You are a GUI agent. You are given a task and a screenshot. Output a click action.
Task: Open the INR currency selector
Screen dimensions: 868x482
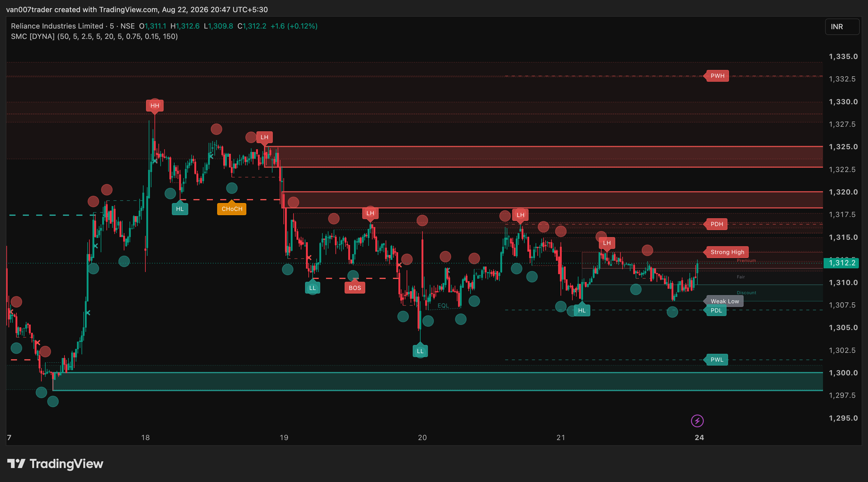(842, 26)
